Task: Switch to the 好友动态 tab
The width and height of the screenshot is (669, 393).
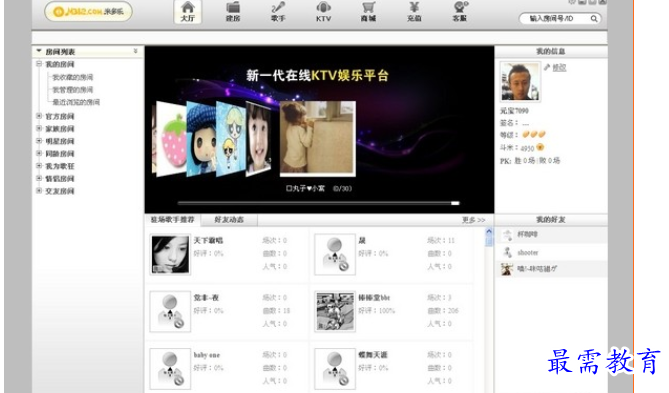Action: point(229,219)
